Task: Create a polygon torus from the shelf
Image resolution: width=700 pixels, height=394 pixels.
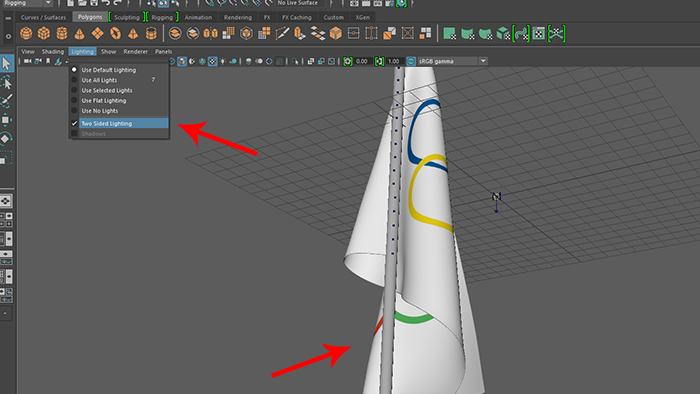Action: click(x=115, y=33)
